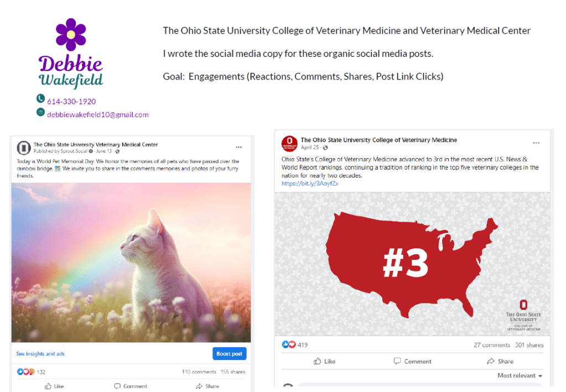This screenshot has width=566, height=392.
Task: Share the rainbow cat post
Action: pyautogui.click(x=207, y=386)
